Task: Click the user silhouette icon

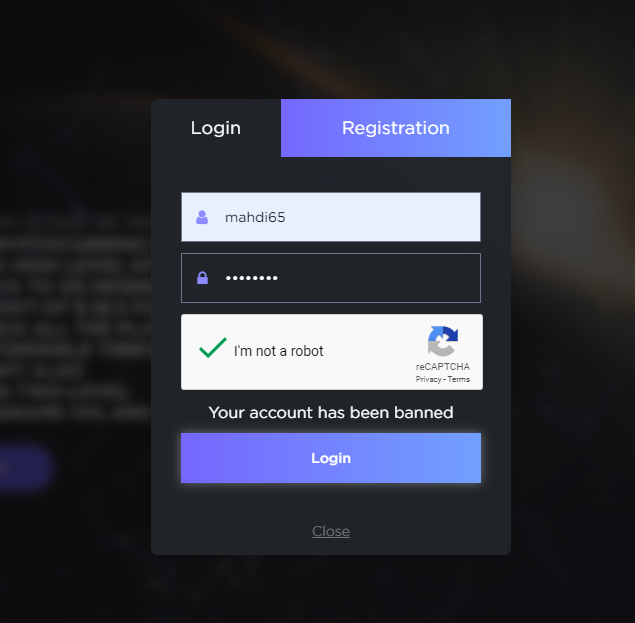Action: point(202,218)
